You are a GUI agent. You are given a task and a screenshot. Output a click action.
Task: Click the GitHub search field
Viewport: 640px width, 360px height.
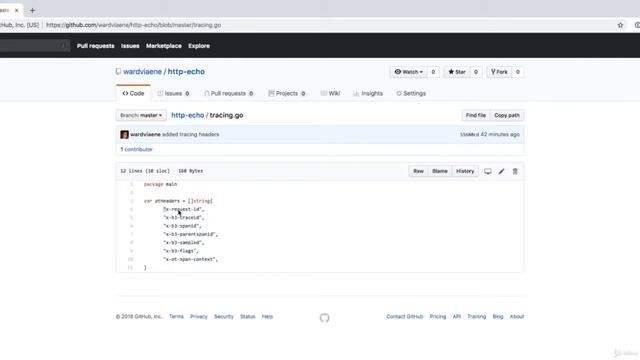[x=34, y=45]
